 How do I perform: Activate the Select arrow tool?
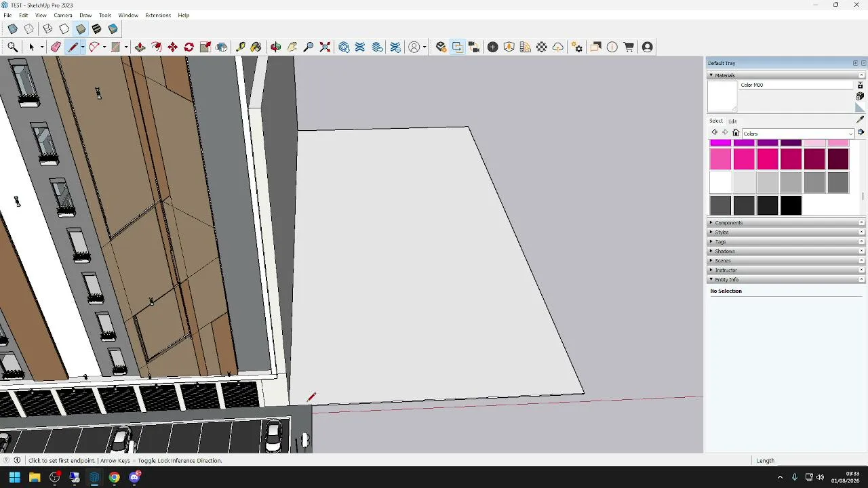[31, 47]
